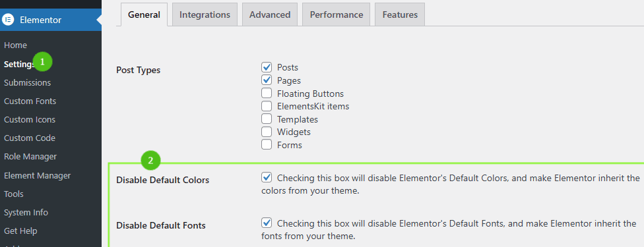The image size is (644, 247).
Task: Check the Templates post type box
Action: [x=267, y=119]
